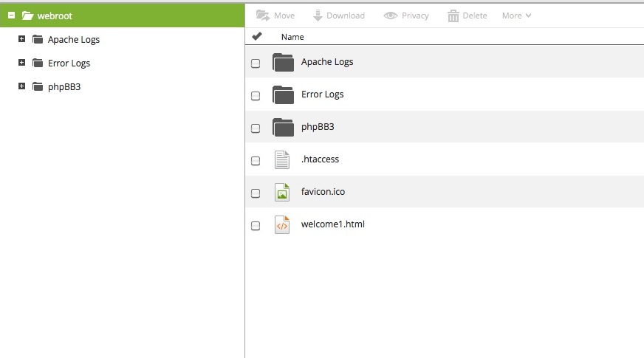Open phpBB3 name in file list
The image size is (644, 358).
[318, 127]
